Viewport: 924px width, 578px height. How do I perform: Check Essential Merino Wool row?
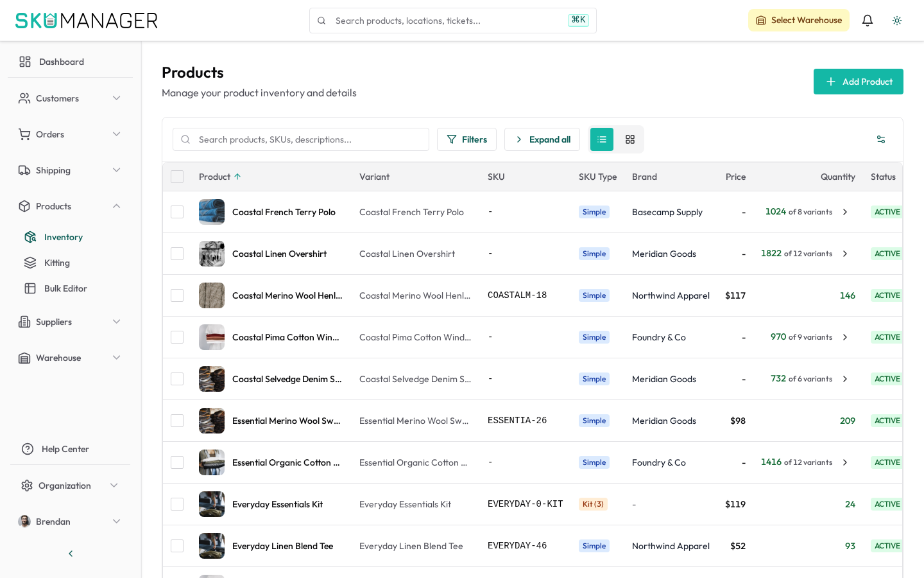coord(177,421)
